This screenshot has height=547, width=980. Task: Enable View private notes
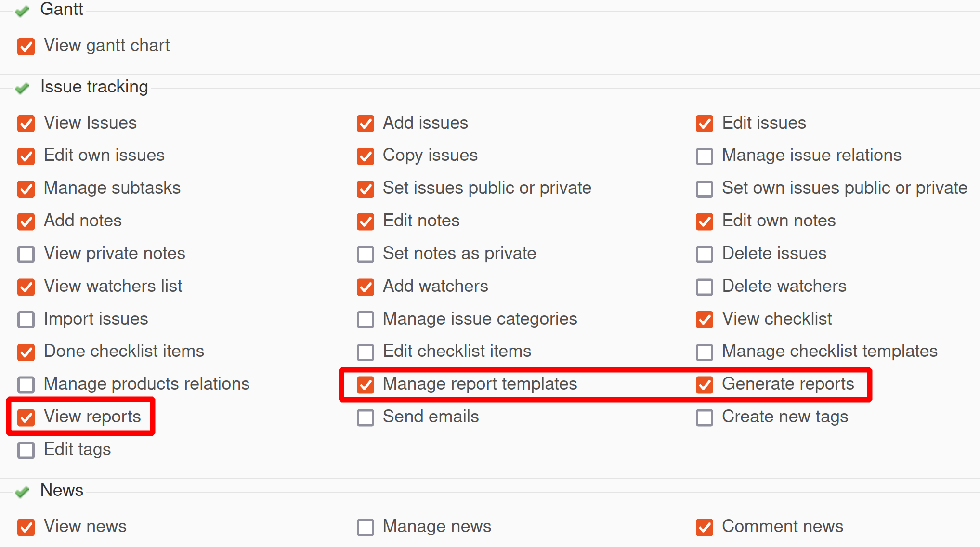coord(26,254)
